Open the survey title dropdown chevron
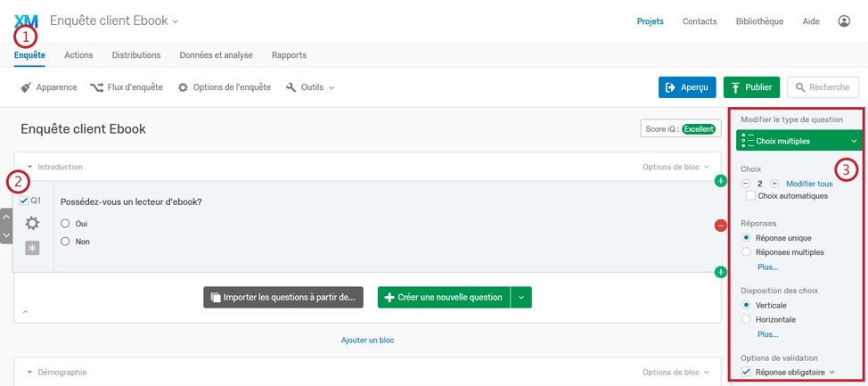 (x=176, y=21)
